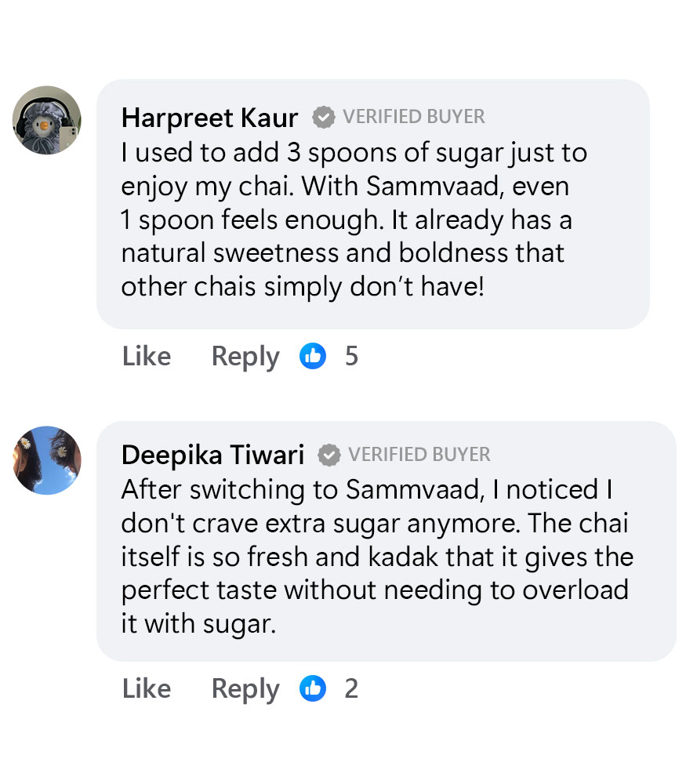The height and width of the screenshot is (784, 697).
Task: Like Deepika Tiwari's comment
Action: coord(147,688)
